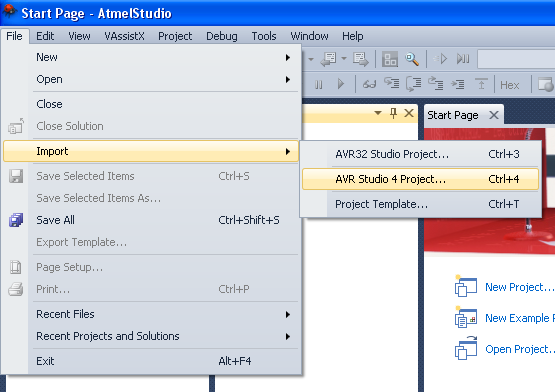This screenshot has height=392, width=555.
Task: Click the QuickWatch glasses icon
Action: [x=369, y=84]
